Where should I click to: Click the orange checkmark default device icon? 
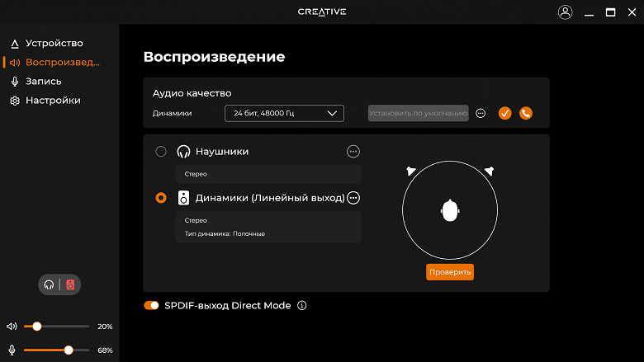tap(504, 113)
